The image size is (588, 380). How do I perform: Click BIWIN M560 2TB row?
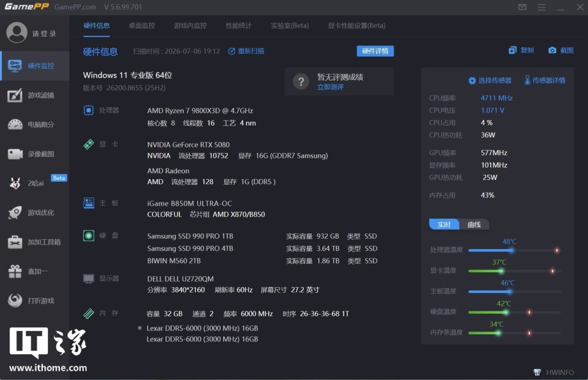[x=262, y=261]
